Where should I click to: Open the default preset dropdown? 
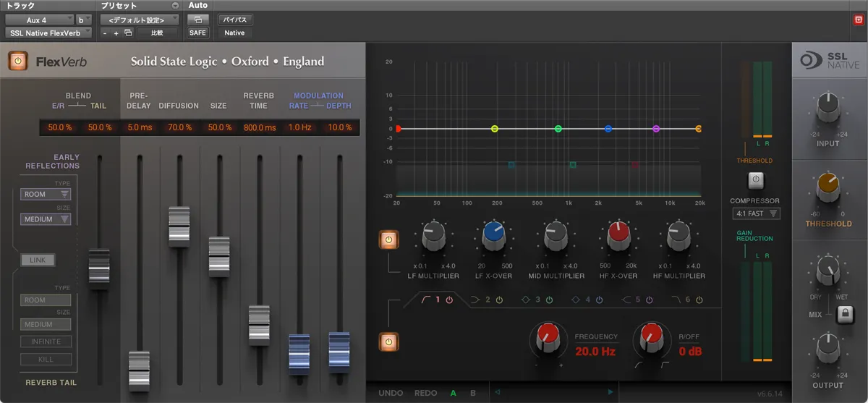coord(140,20)
